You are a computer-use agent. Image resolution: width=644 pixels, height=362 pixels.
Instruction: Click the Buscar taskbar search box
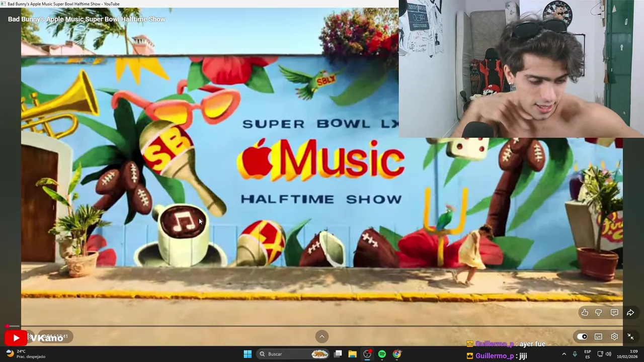294,354
